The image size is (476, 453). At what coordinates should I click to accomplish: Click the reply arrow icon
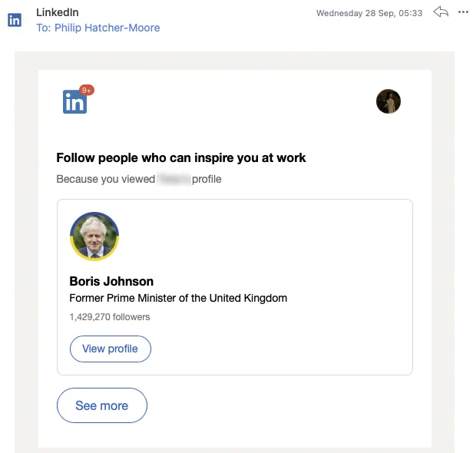point(441,12)
